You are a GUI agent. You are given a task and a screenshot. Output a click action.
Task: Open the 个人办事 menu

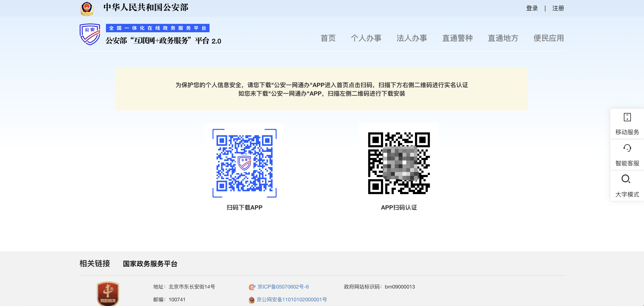366,38
